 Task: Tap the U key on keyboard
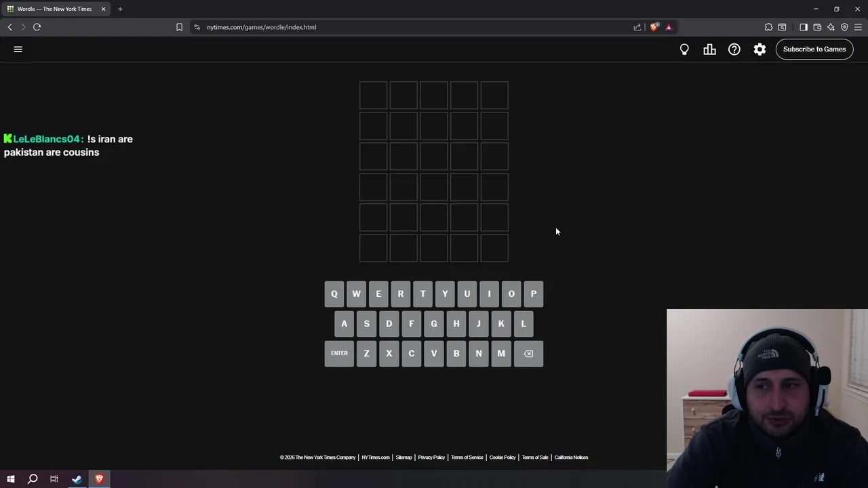pos(467,294)
